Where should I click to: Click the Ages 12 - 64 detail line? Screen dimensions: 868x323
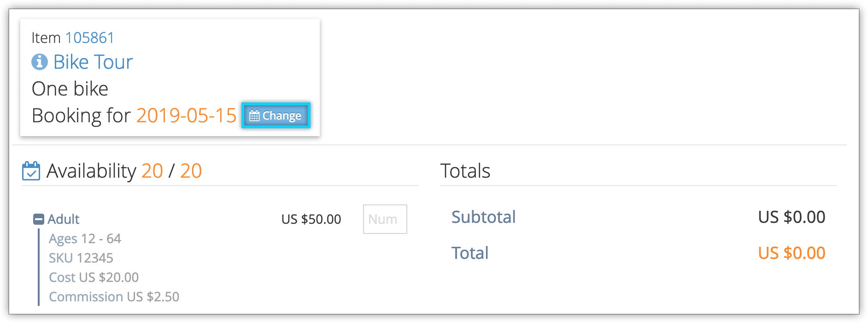click(85, 239)
